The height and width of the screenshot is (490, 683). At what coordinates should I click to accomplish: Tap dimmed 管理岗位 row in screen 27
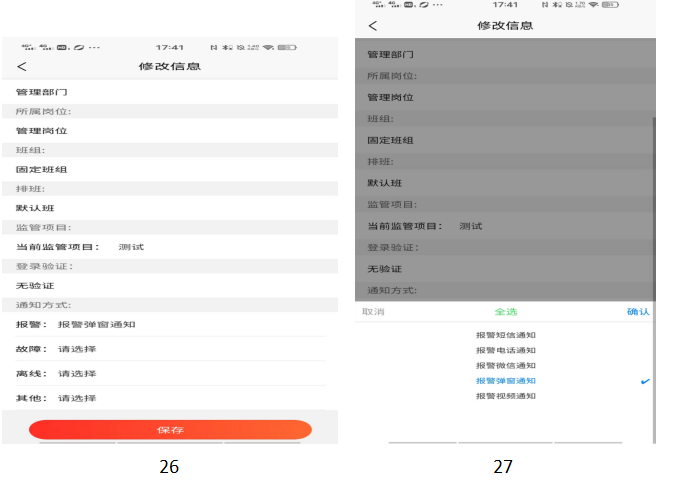[x=504, y=97]
